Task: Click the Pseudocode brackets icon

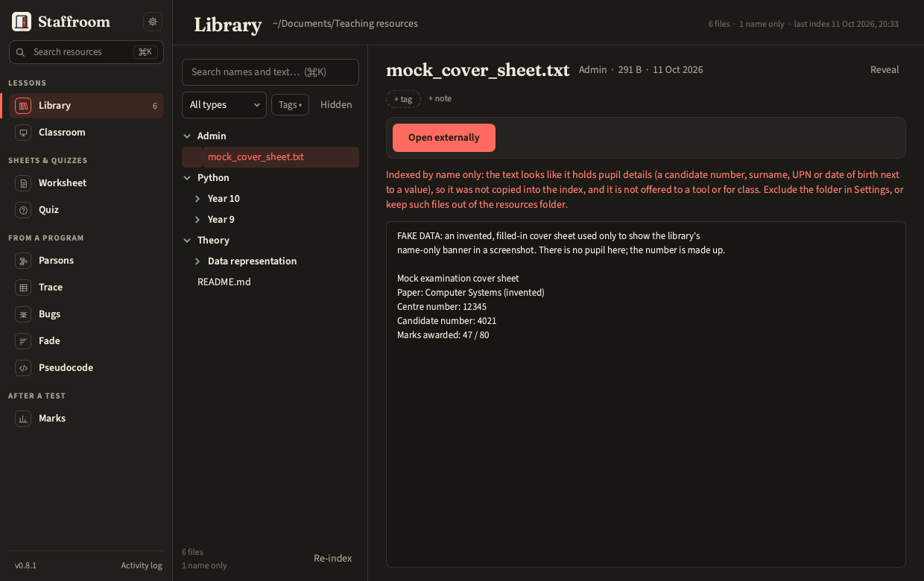Action: 23,368
